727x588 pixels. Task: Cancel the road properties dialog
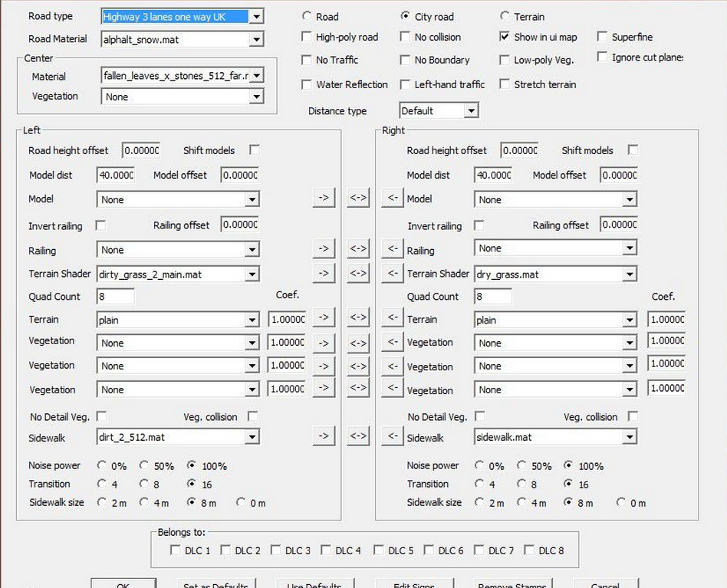(606, 583)
